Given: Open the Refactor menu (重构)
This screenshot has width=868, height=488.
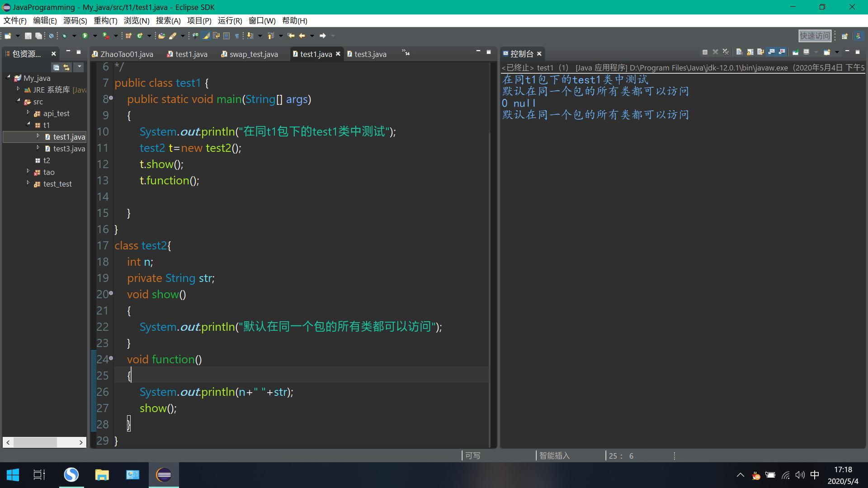Looking at the screenshot, I should (105, 21).
